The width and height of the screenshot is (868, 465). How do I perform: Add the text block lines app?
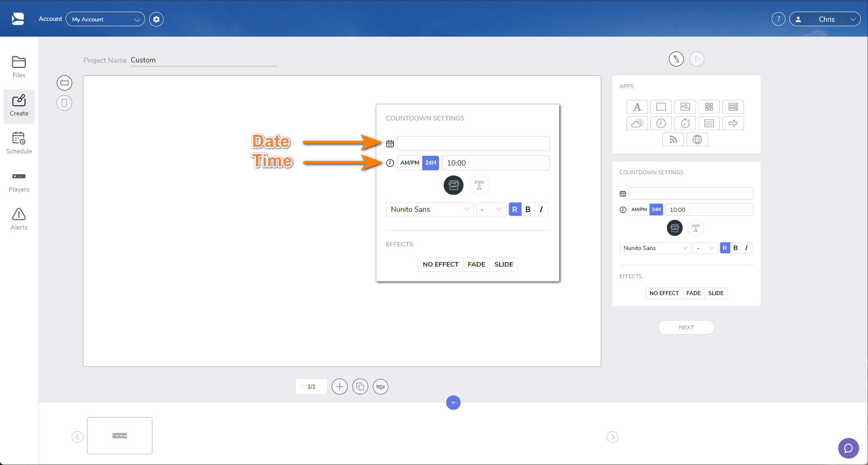tap(709, 123)
